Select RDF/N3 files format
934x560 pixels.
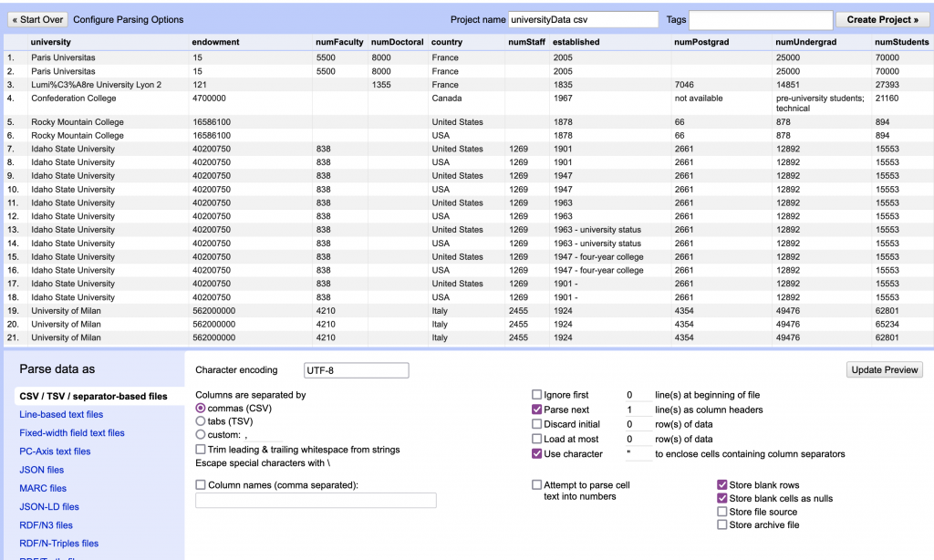[x=46, y=525]
